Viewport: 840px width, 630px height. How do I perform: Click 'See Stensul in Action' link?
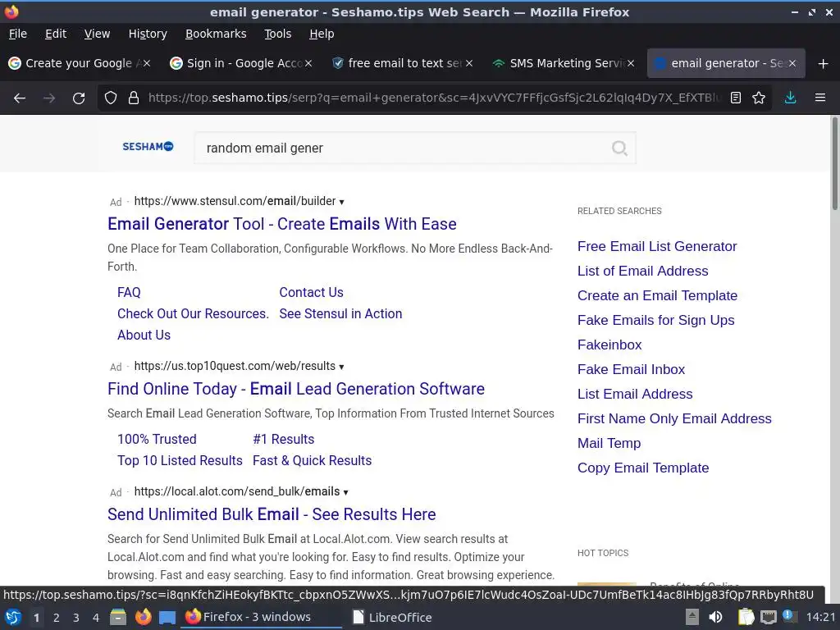point(340,314)
